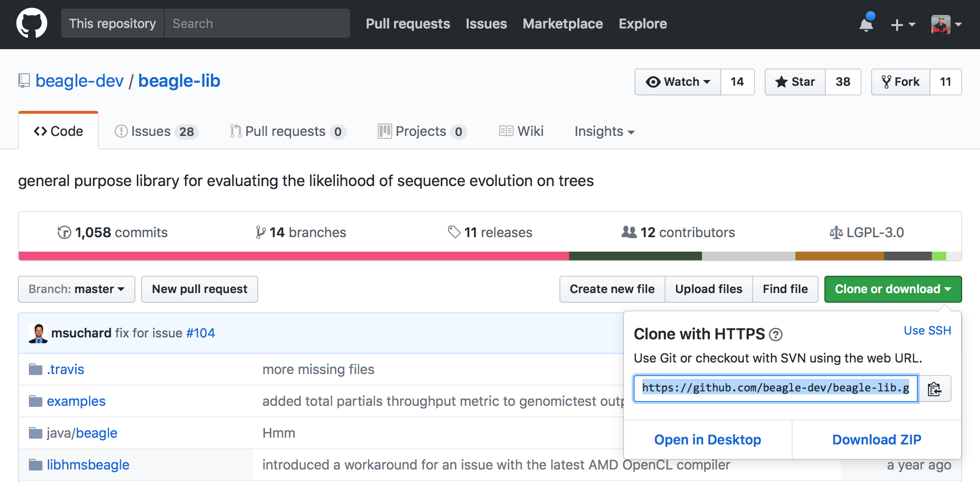980x483 pixels.
Task: Open Clone with HTTPS help question mark
Action: tap(776, 334)
